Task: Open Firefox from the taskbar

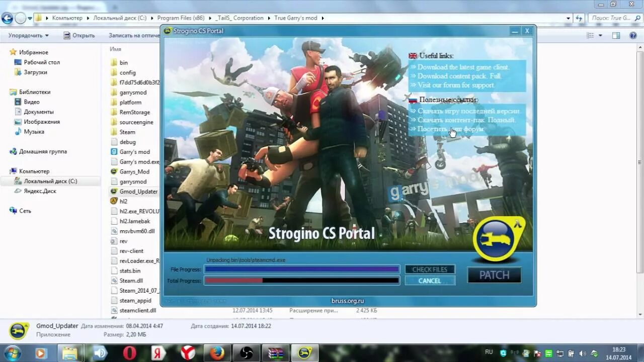Action: pos(217,353)
